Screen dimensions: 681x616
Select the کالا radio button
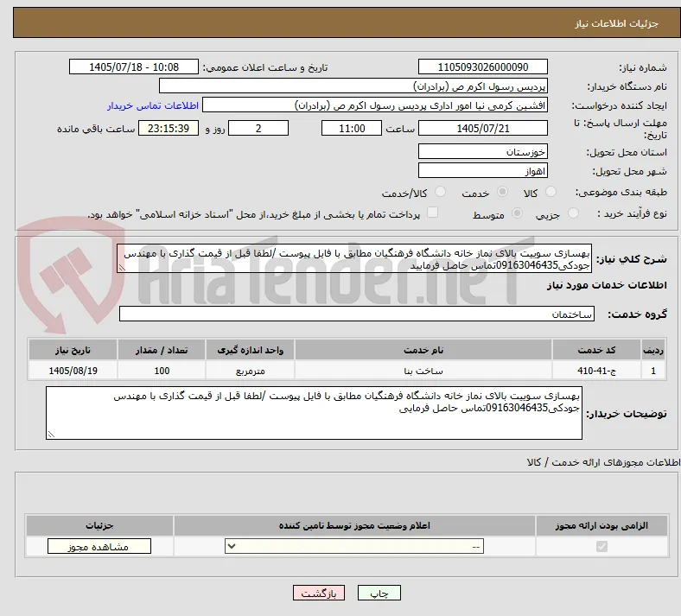(551, 192)
